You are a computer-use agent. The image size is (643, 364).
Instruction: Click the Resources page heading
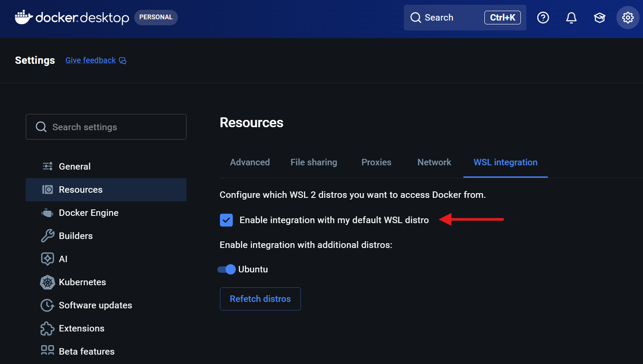(252, 122)
